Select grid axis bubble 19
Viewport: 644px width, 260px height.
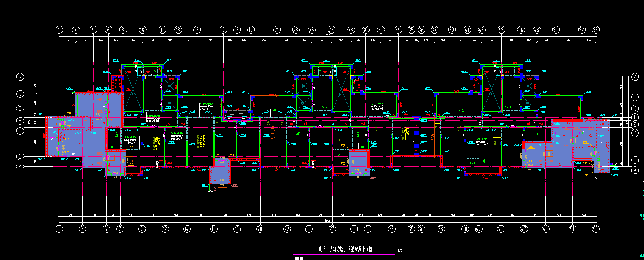click(251, 30)
